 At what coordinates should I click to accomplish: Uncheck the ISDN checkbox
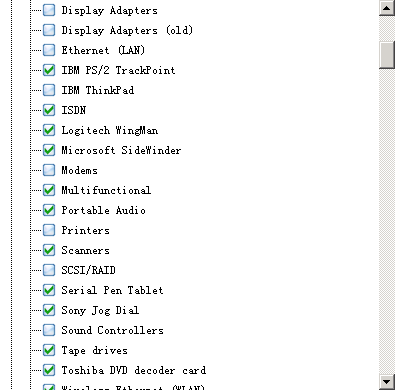point(49,110)
